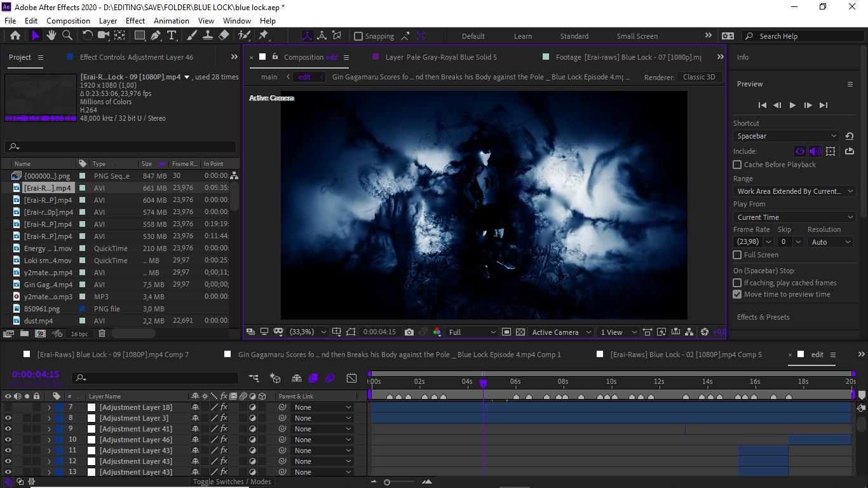Viewport: 868px width, 488px height.
Task: Hide Adjustment Layer 3 with eye toggle
Action: point(8,418)
